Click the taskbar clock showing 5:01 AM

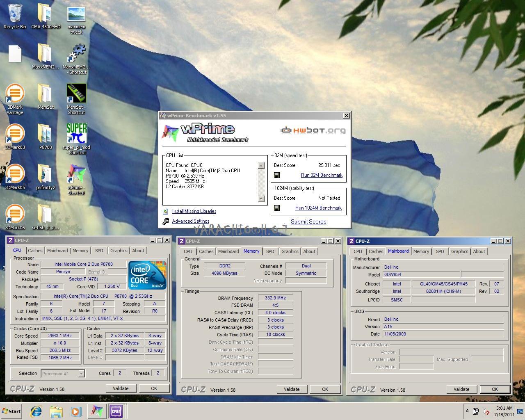pyautogui.click(x=504, y=411)
